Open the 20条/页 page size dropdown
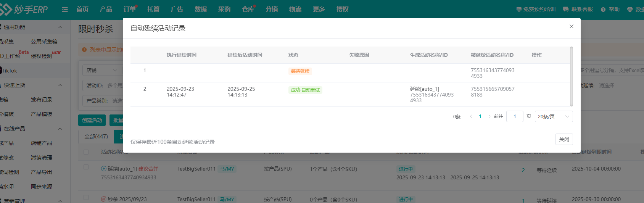 (554, 116)
